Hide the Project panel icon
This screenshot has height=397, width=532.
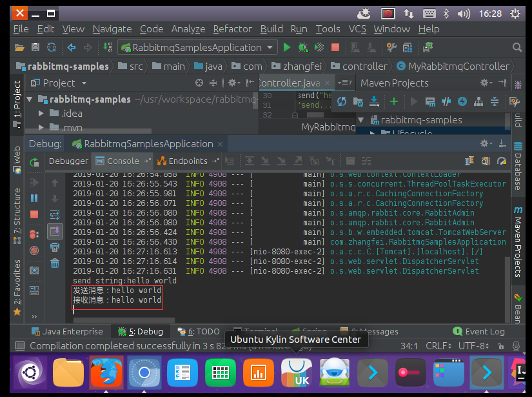pyautogui.click(x=250, y=83)
